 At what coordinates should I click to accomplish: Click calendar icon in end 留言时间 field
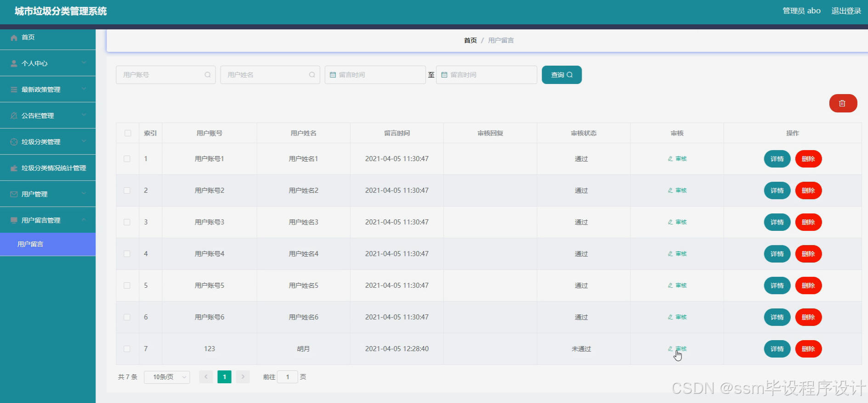pyautogui.click(x=444, y=75)
